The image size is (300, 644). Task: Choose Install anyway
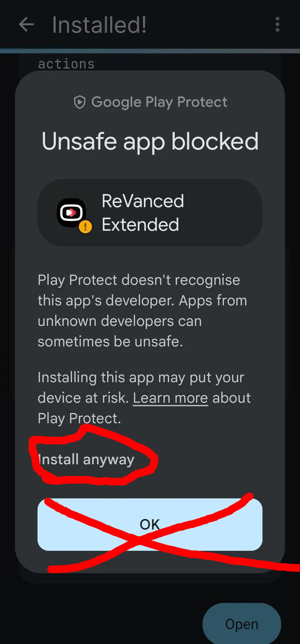86,459
